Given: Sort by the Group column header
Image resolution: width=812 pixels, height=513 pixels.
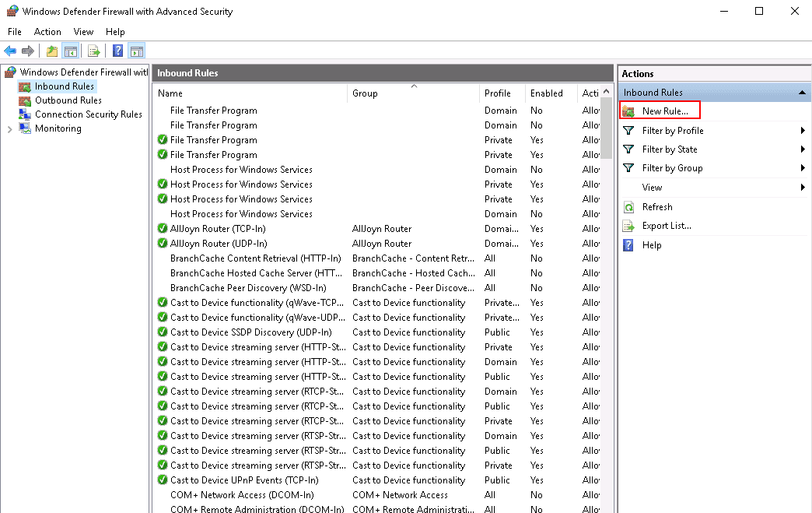Looking at the screenshot, I should pos(413,93).
